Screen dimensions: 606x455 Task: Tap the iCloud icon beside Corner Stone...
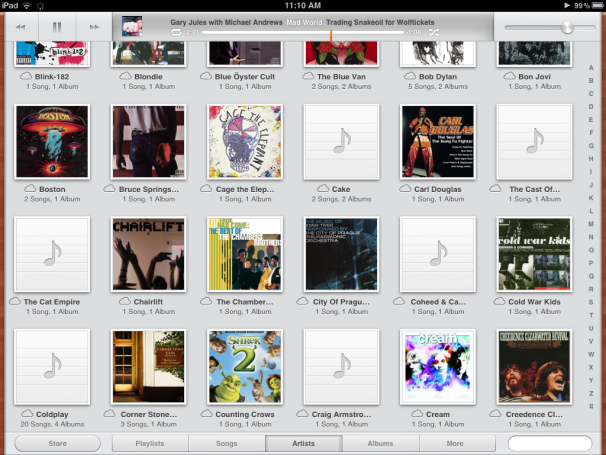click(x=110, y=413)
